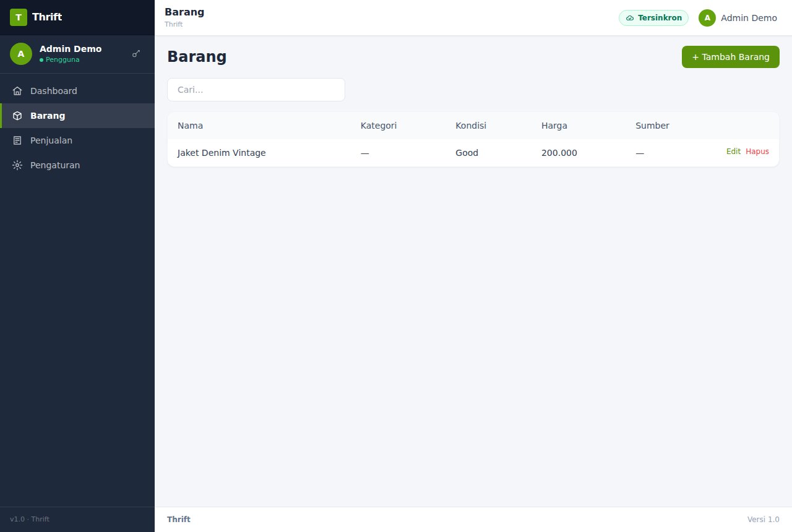Click the Penjualan receipt icon
Image resolution: width=792 pixels, height=532 pixels.
(17, 140)
